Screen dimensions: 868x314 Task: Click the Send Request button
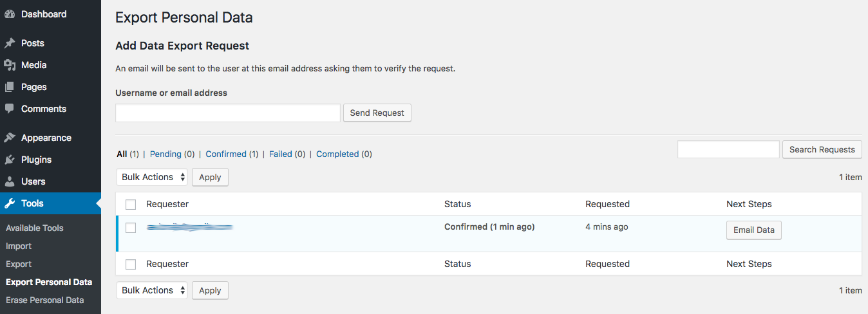click(x=377, y=113)
